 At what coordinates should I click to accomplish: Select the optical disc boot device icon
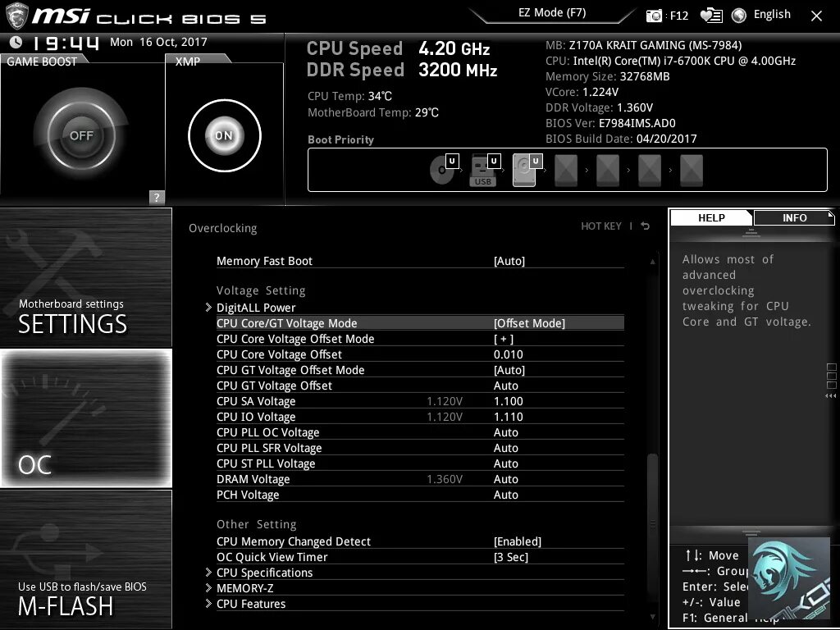click(x=442, y=170)
